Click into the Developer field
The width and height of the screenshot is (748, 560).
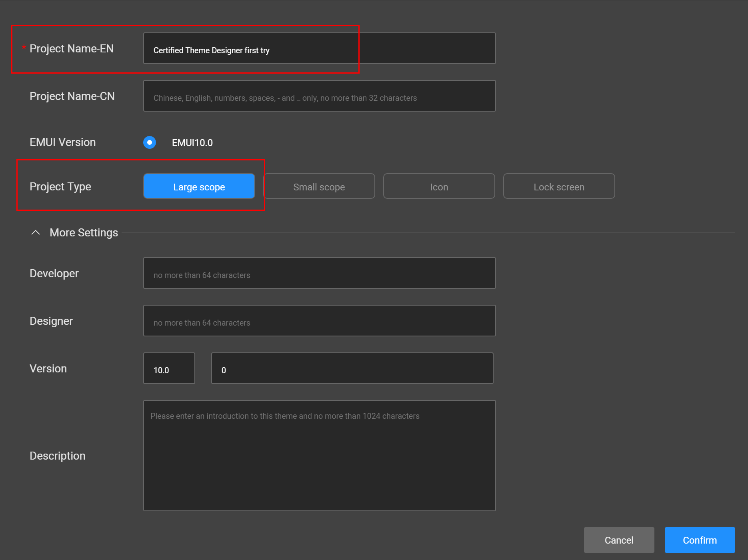click(319, 273)
